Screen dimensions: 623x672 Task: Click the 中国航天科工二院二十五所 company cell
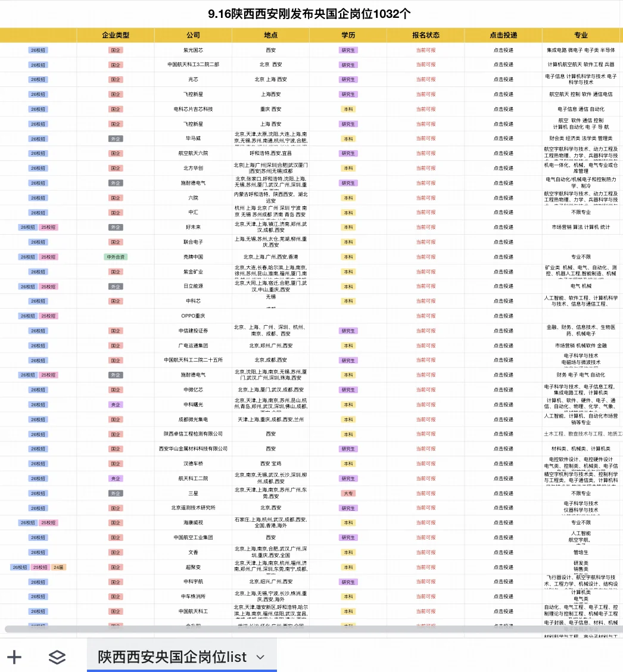pos(193,360)
